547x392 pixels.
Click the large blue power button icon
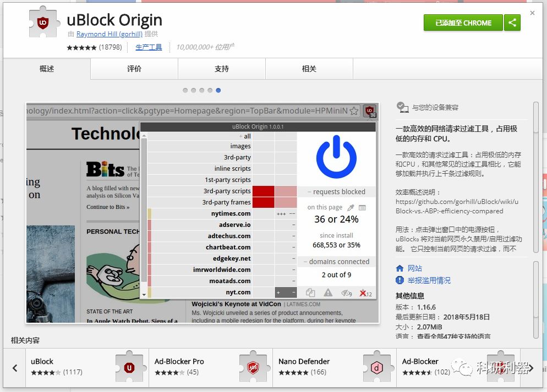[x=336, y=157]
